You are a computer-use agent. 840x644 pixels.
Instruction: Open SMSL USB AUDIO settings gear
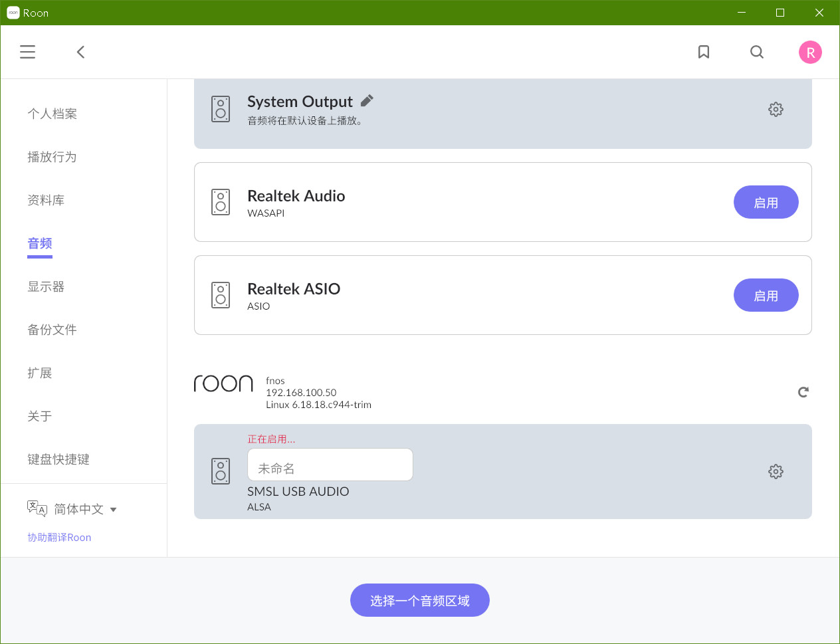pyautogui.click(x=776, y=472)
